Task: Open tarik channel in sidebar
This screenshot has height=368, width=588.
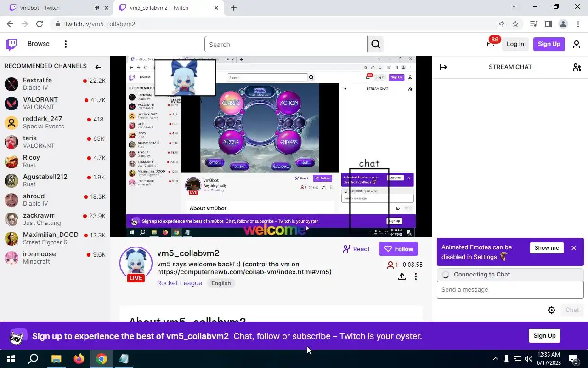Action: pos(55,142)
